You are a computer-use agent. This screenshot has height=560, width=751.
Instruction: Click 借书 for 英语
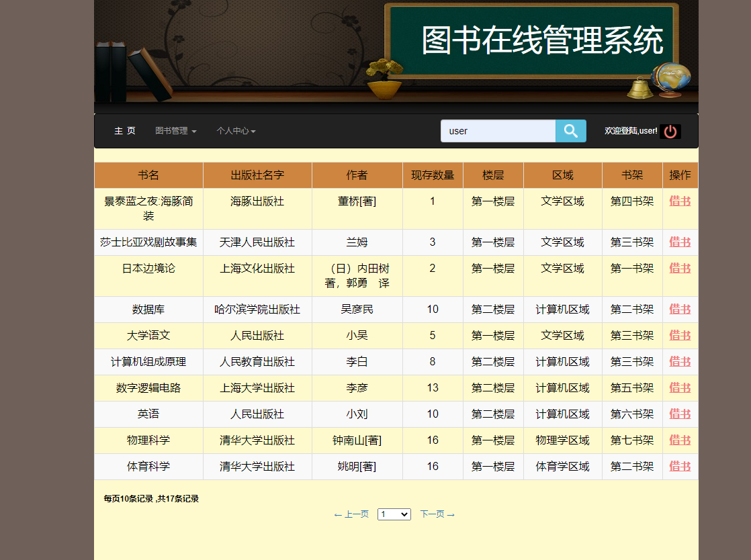point(680,414)
